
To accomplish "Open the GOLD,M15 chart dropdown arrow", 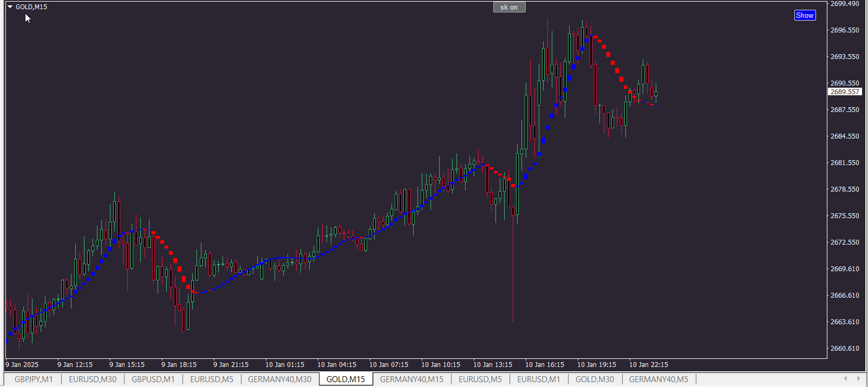I will click(x=10, y=7).
